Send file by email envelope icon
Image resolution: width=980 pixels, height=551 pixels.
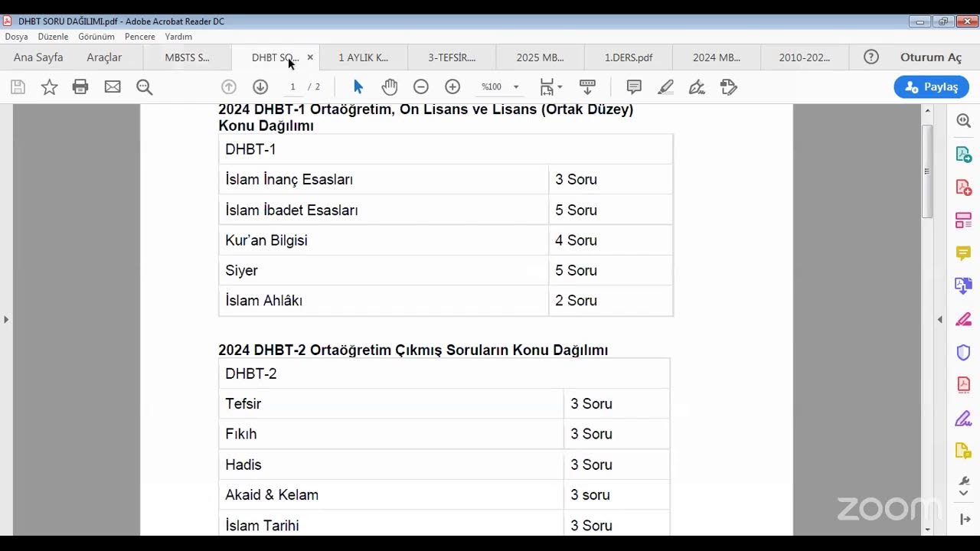[x=113, y=87]
